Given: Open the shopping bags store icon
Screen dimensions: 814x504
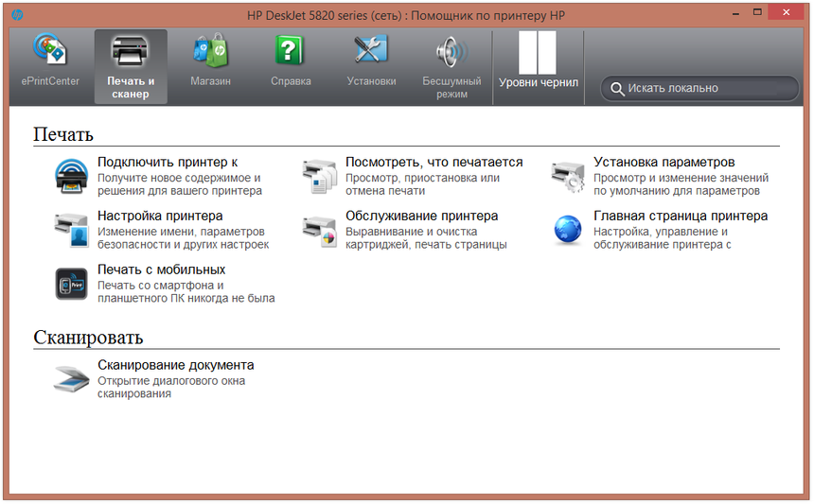Looking at the screenshot, I should 210,50.
